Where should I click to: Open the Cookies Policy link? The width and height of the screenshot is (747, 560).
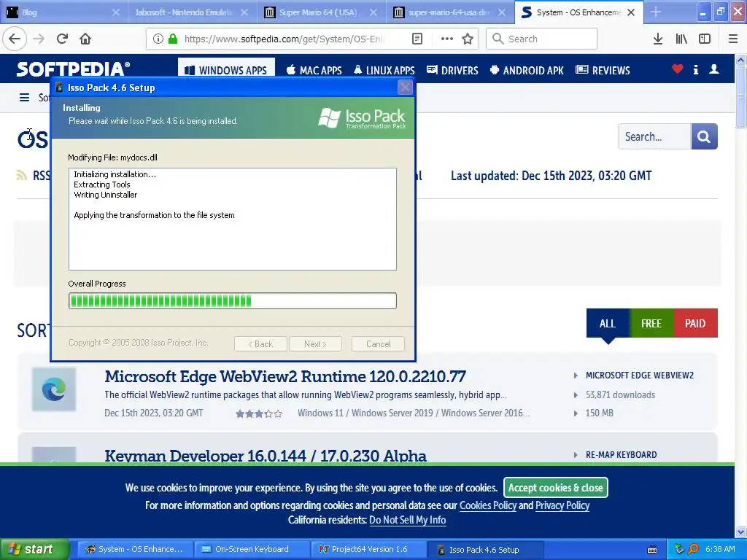coord(488,505)
